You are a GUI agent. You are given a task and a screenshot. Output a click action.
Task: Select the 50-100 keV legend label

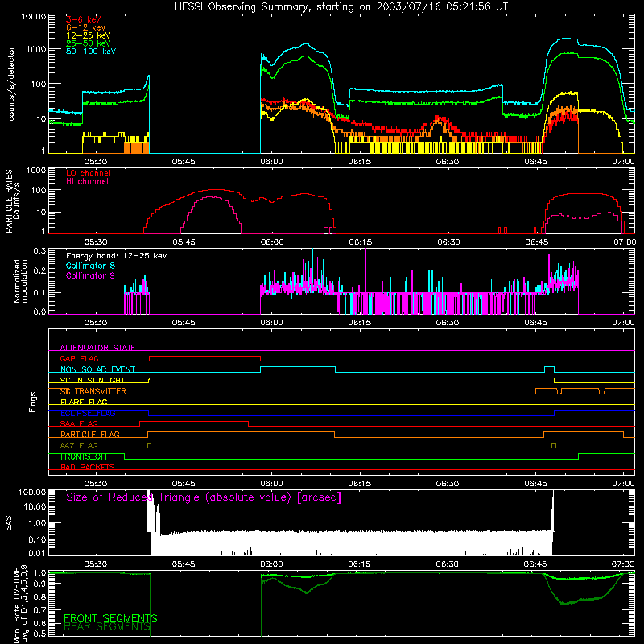pos(91,52)
